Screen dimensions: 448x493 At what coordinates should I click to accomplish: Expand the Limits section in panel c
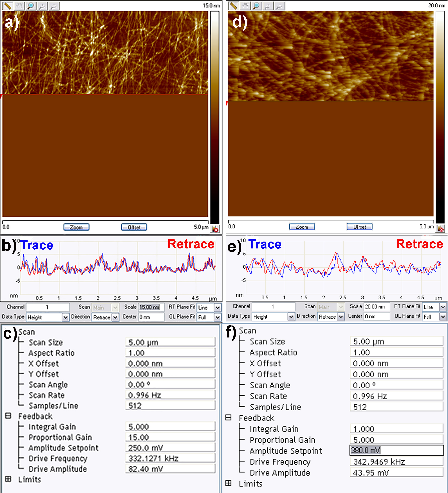pyautogui.click(x=8, y=479)
